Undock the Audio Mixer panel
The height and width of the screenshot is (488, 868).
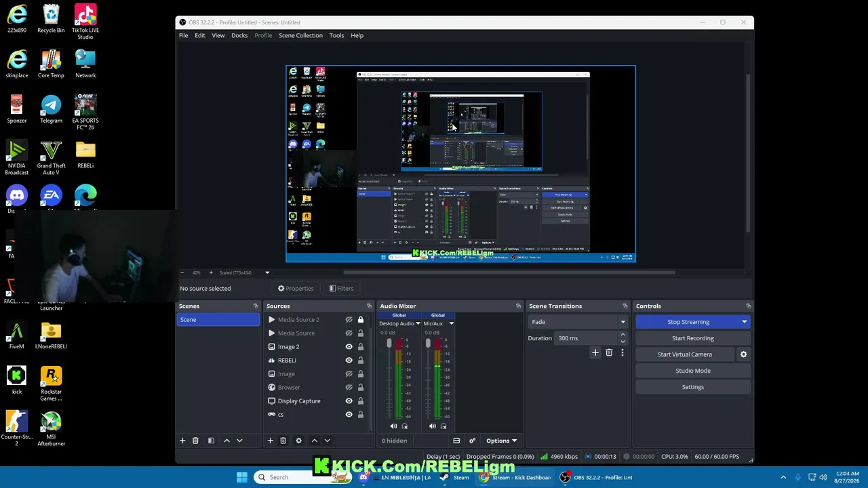[518, 306]
